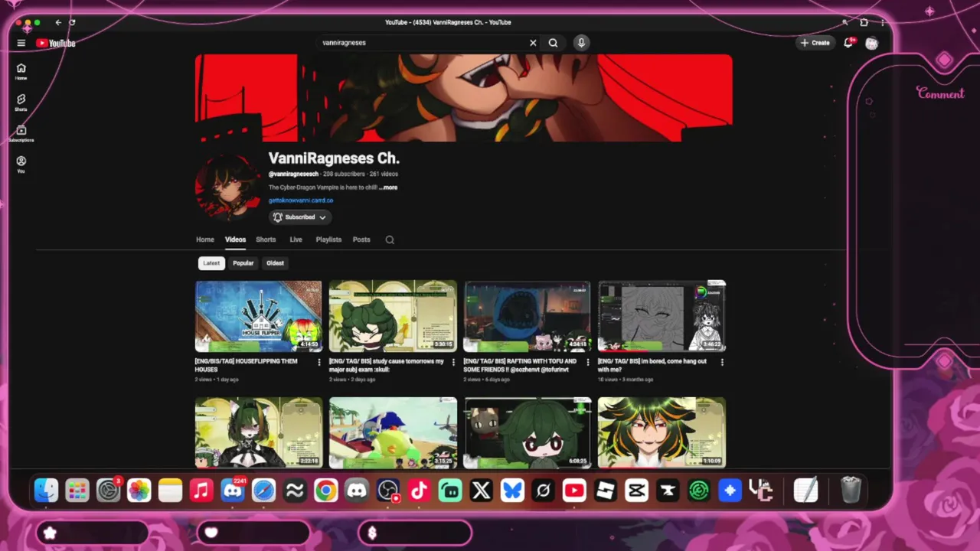Open CapCut from the dock
This screenshot has width=980, height=551.
click(x=636, y=491)
